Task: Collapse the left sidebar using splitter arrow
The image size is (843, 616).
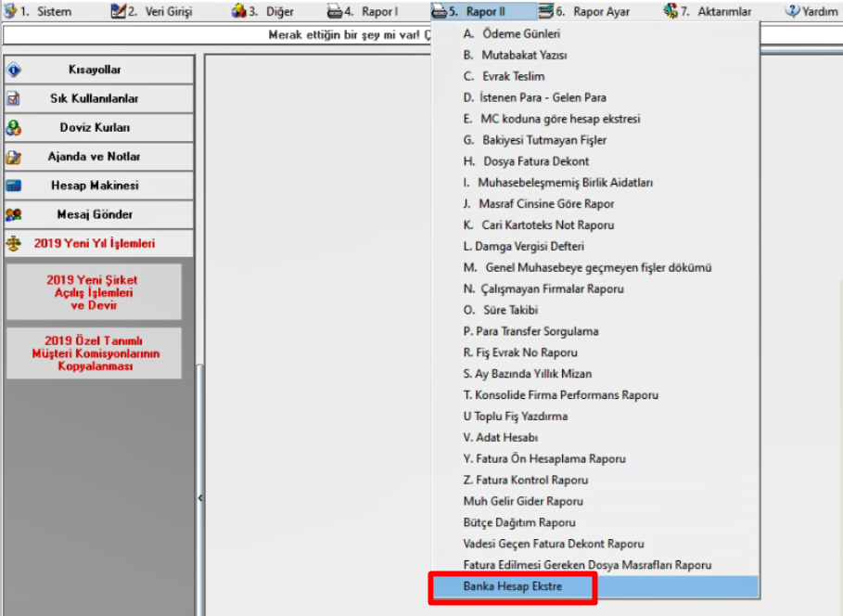Action: pos(199,498)
